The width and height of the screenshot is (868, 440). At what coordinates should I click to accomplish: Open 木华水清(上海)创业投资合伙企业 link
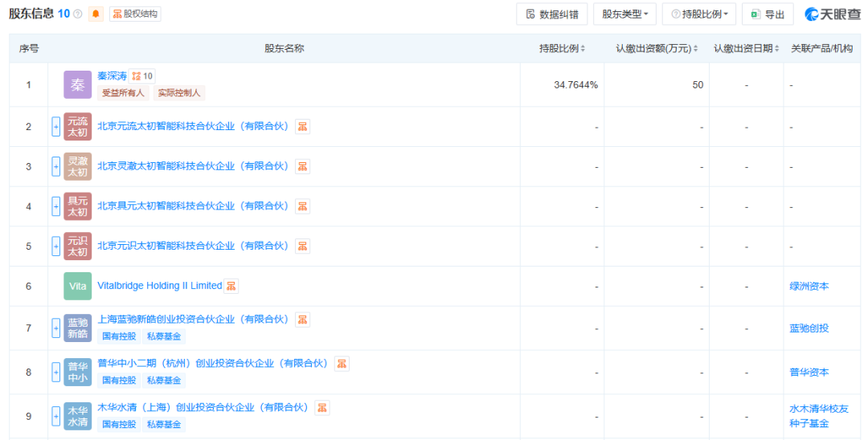coord(203,408)
